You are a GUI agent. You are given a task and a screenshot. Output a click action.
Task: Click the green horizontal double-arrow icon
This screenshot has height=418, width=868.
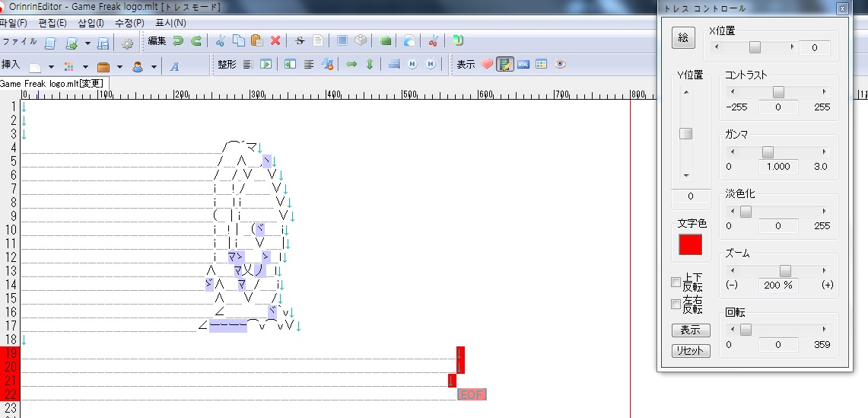tap(351, 65)
